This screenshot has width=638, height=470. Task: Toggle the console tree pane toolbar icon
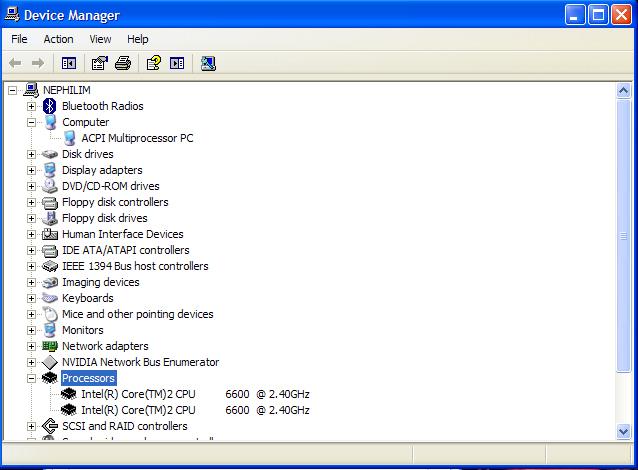(68, 63)
